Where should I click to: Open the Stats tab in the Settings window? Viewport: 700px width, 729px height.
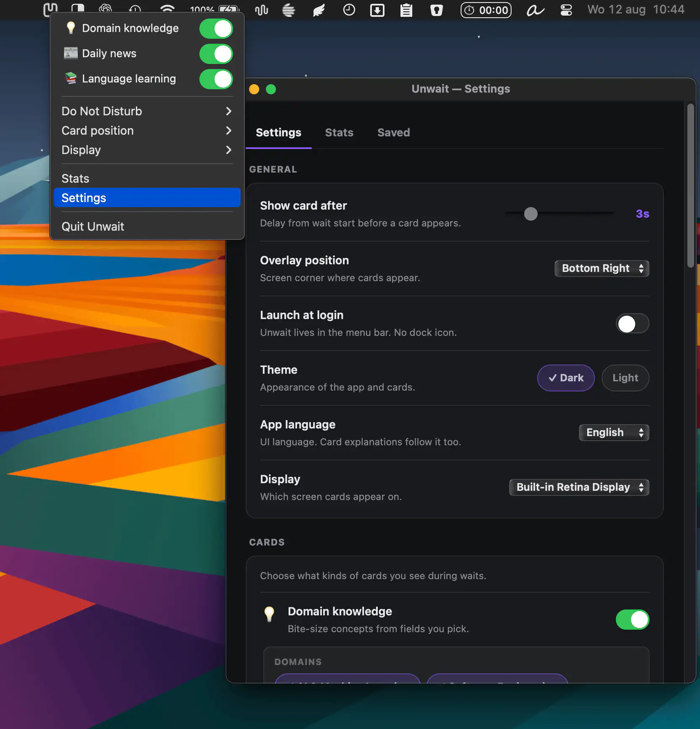point(339,133)
